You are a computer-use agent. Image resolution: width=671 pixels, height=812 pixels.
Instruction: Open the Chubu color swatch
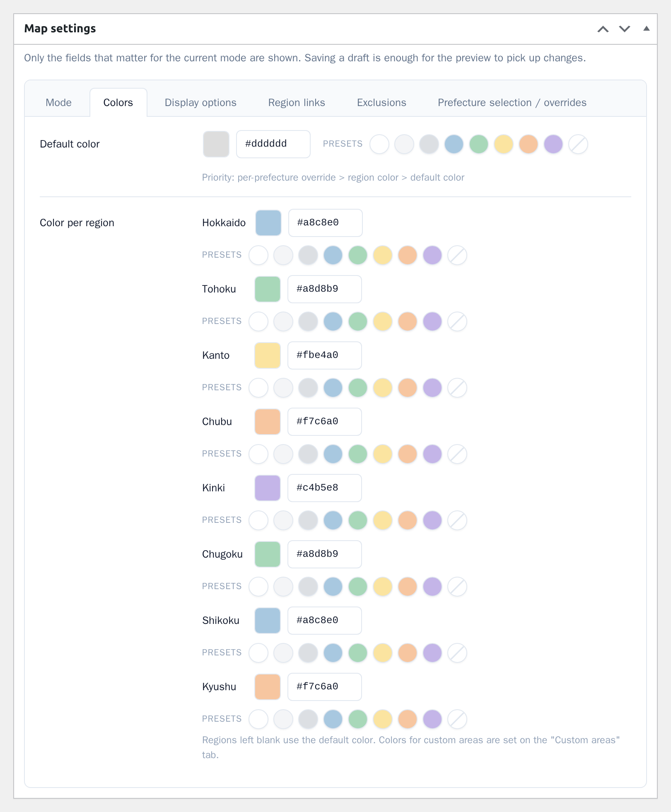268,422
